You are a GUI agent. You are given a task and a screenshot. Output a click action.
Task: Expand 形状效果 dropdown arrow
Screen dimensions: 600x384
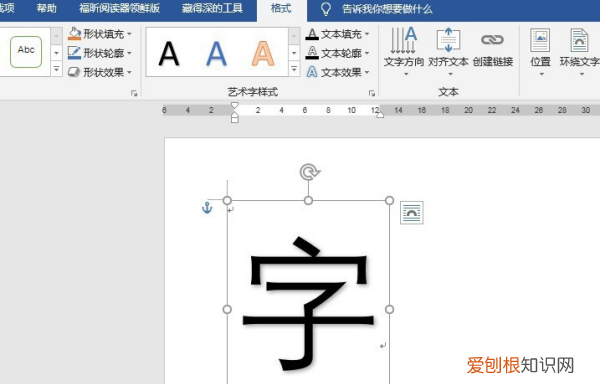point(129,72)
